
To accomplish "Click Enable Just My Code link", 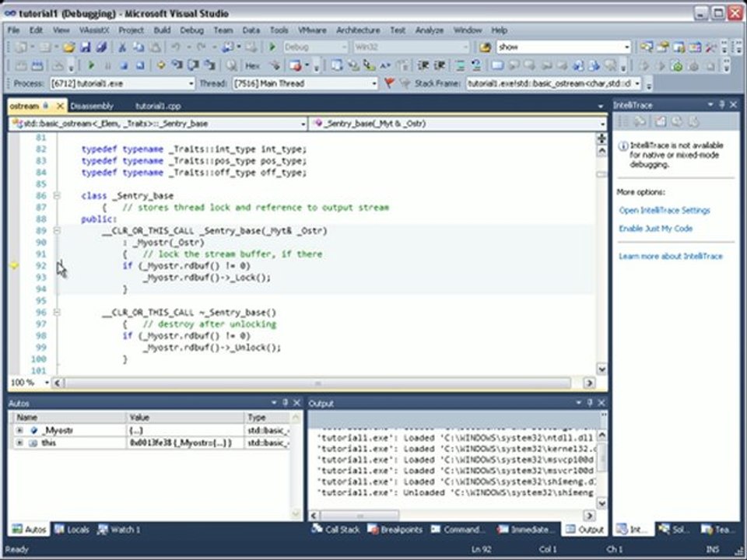I will 655,229.
